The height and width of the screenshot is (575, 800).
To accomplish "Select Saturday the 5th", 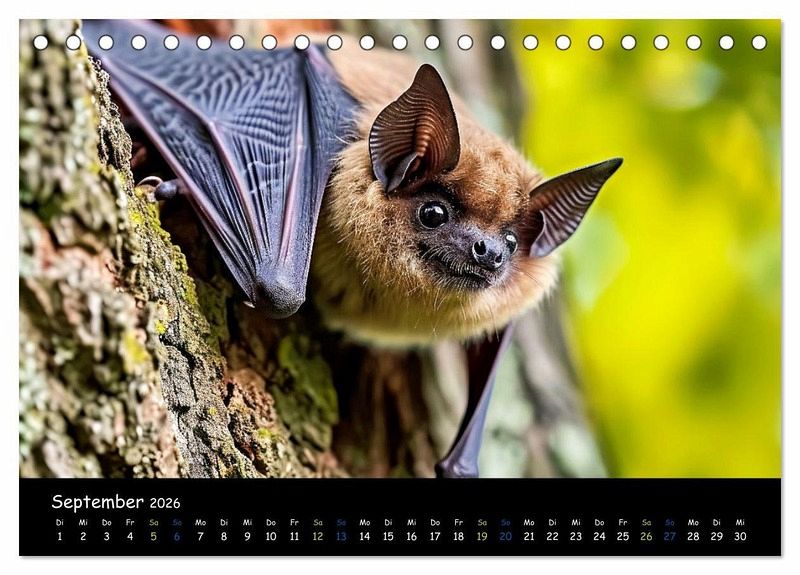I will [154, 536].
